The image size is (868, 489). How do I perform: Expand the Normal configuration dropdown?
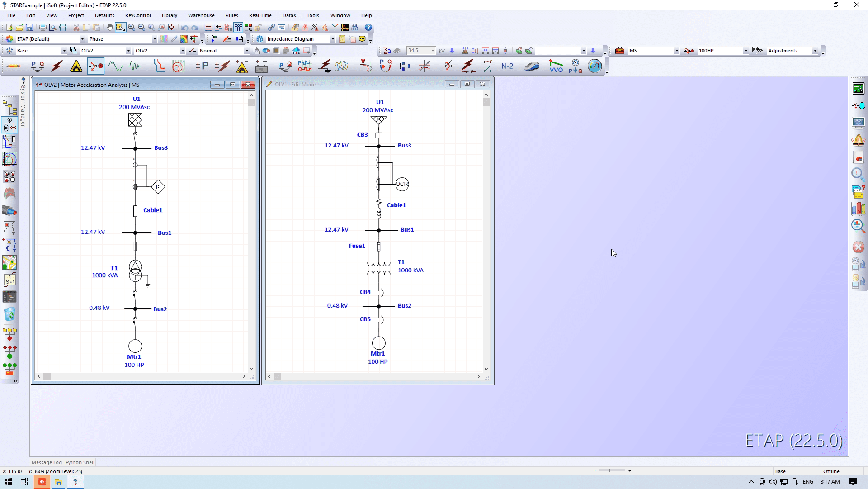click(246, 51)
